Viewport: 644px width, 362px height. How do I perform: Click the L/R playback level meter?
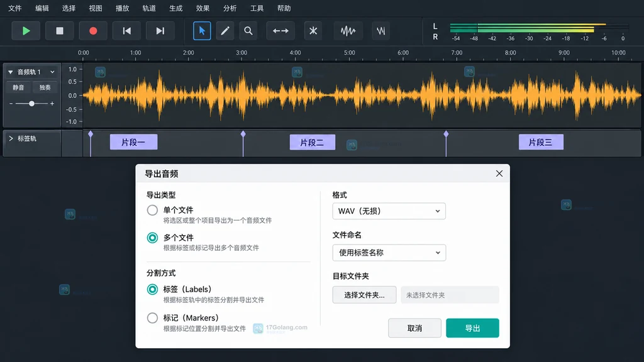(x=539, y=28)
